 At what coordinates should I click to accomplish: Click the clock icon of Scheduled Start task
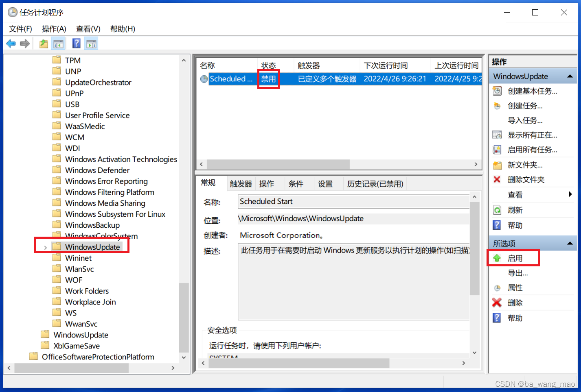[204, 79]
